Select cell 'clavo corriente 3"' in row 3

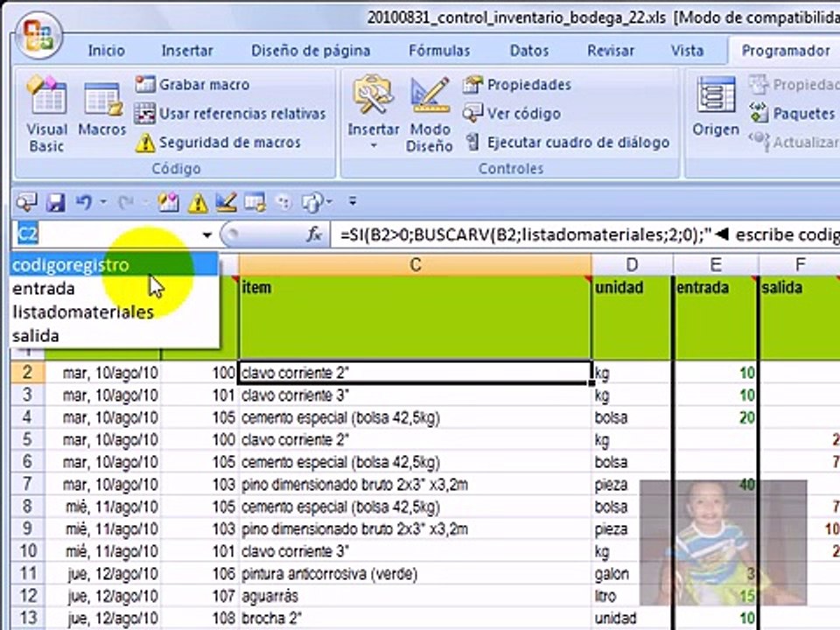coord(415,395)
